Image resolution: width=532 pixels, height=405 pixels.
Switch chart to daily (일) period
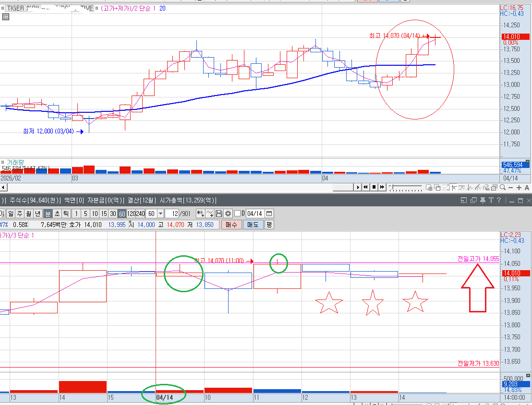click(x=11, y=214)
